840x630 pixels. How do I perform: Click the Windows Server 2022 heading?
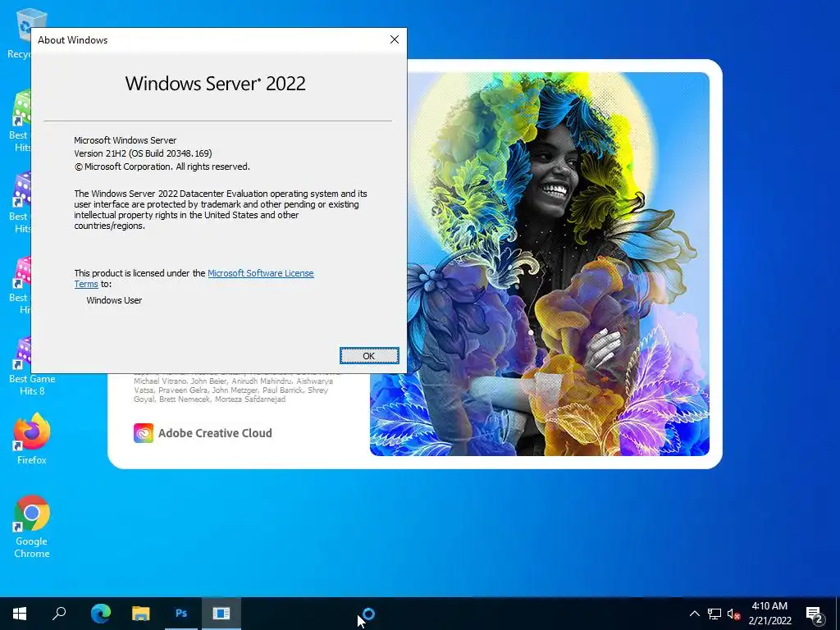point(216,84)
